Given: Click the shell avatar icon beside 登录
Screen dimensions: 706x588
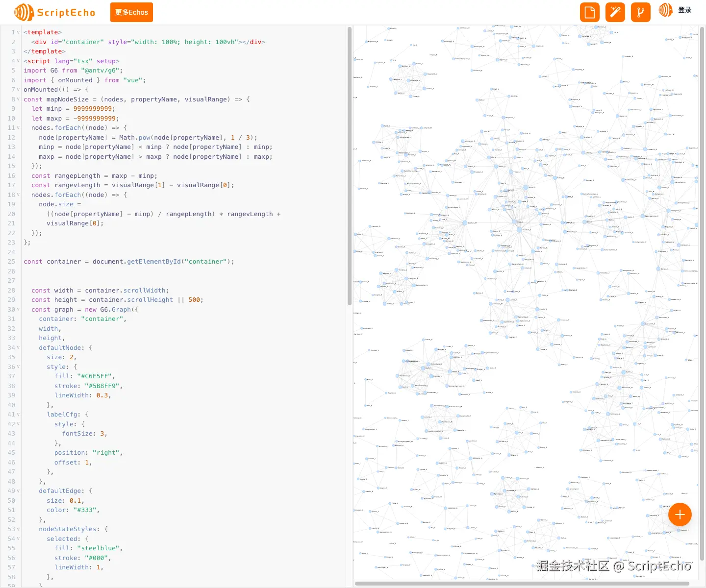Looking at the screenshot, I should (x=666, y=10).
